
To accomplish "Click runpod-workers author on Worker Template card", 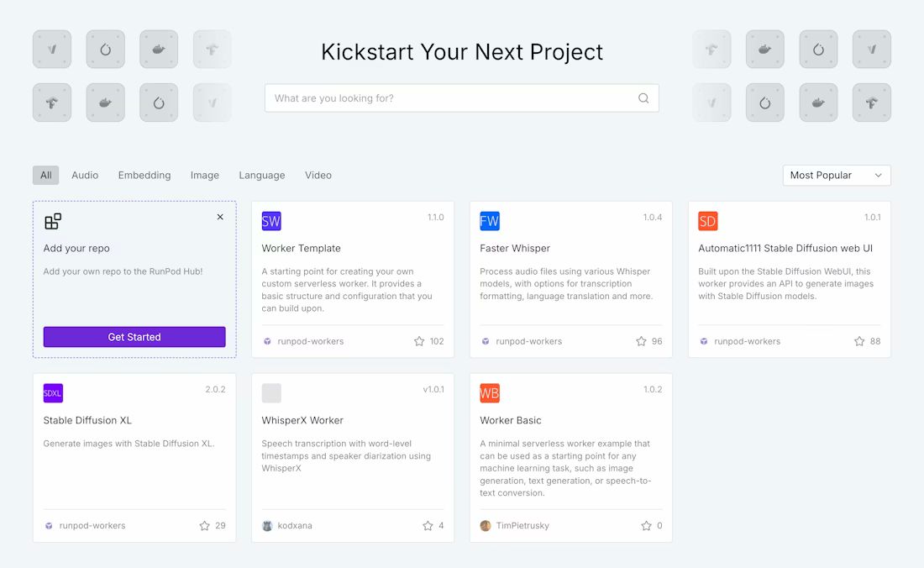I will point(311,341).
